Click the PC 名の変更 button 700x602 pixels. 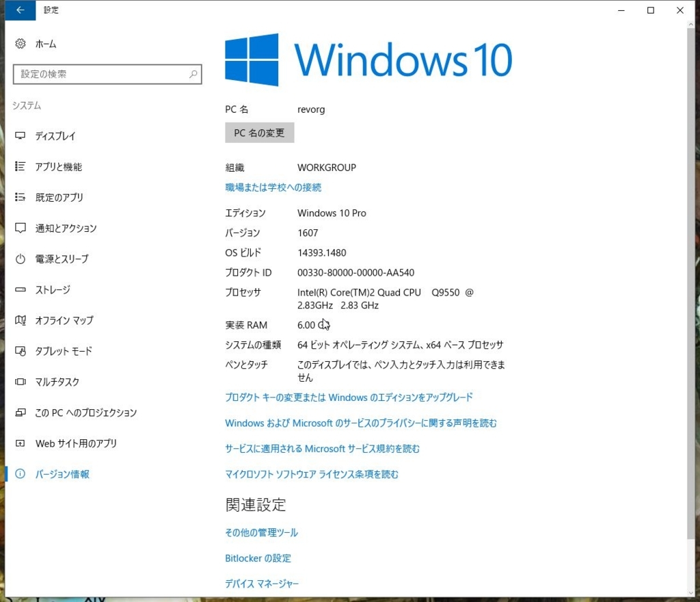pos(259,132)
